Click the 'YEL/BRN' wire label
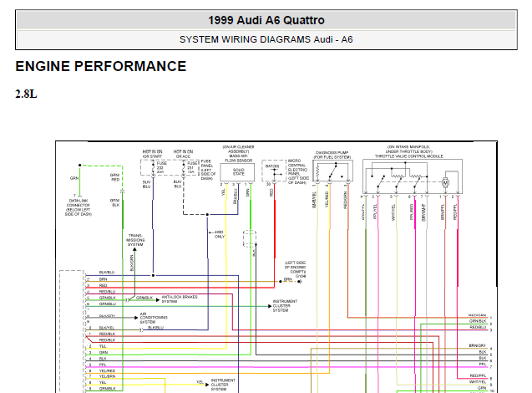The width and height of the screenshot is (532, 393). point(107,376)
